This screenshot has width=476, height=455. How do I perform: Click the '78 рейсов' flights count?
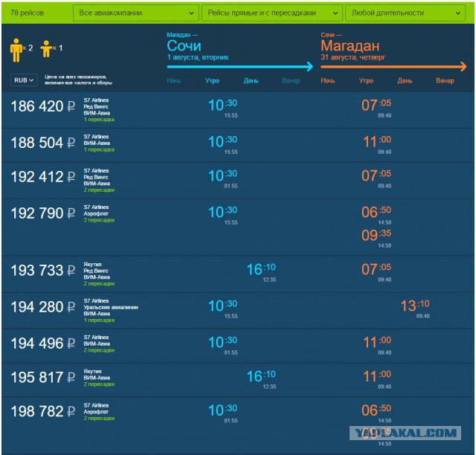pyautogui.click(x=27, y=13)
